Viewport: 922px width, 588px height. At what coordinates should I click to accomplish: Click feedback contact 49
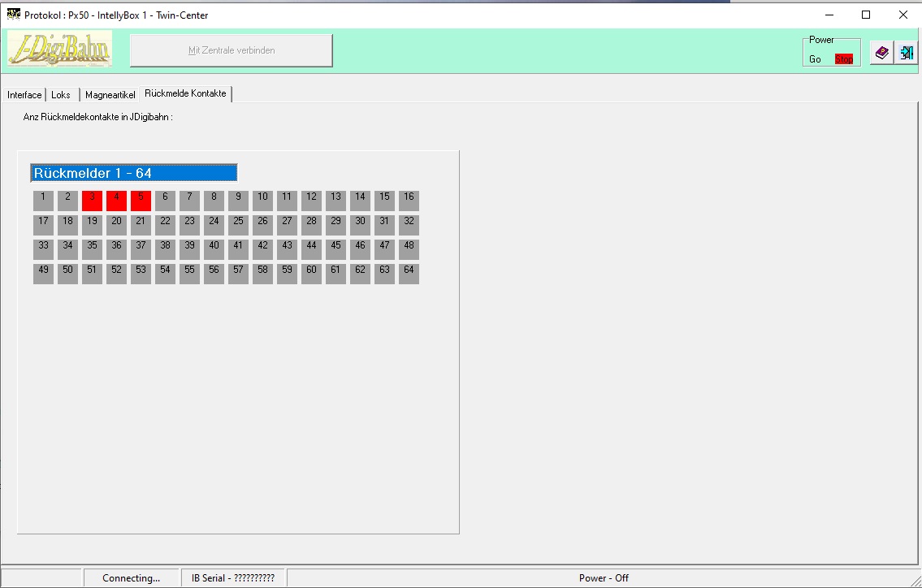pyautogui.click(x=44, y=274)
